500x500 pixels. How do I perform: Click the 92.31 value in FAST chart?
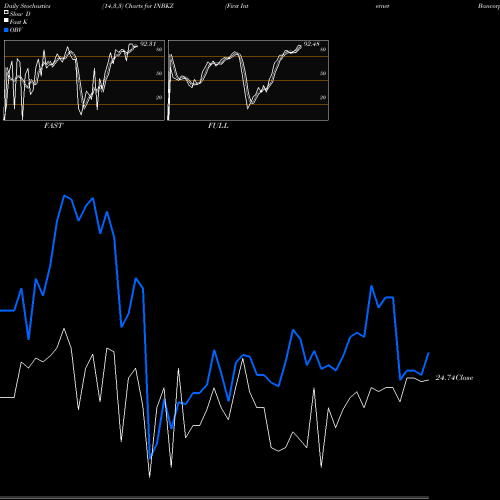pyautogui.click(x=148, y=44)
